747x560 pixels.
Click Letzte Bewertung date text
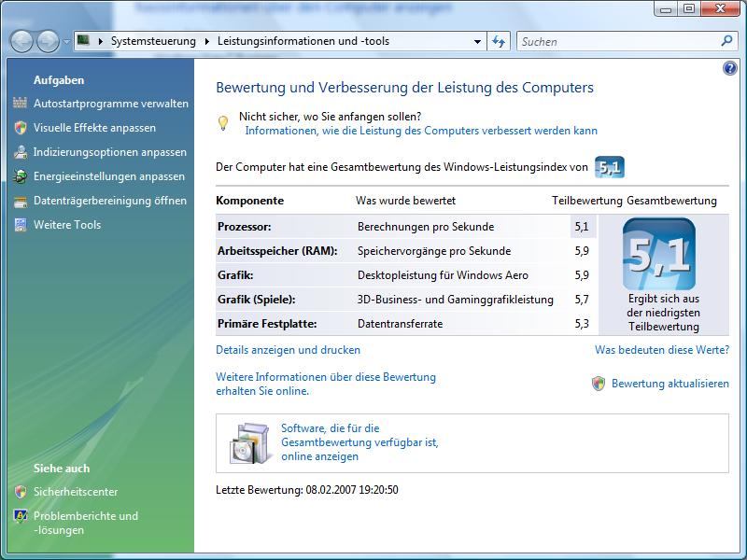[x=307, y=490]
